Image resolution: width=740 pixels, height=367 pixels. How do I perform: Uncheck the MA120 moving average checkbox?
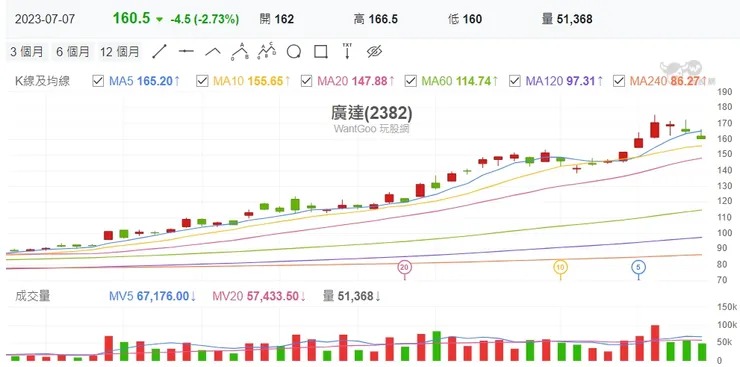point(514,81)
